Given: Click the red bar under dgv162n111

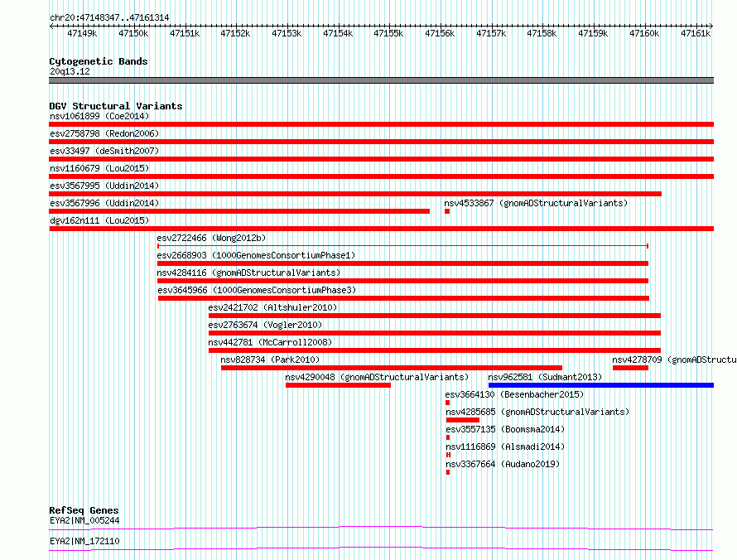Looking at the screenshot, I should [381, 229].
